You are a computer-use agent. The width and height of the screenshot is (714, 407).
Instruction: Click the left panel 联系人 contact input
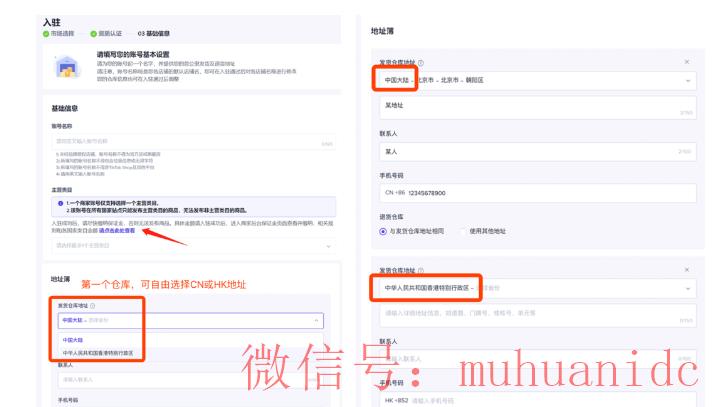tap(191, 380)
